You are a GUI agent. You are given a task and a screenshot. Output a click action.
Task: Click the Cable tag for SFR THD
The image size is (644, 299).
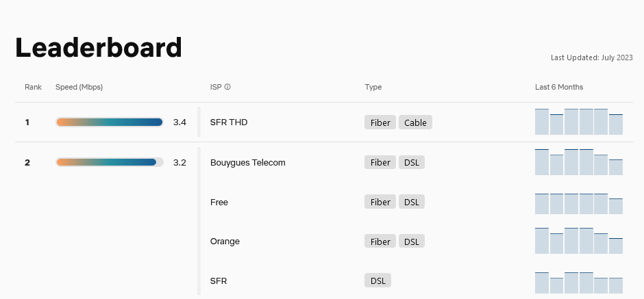[415, 123]
